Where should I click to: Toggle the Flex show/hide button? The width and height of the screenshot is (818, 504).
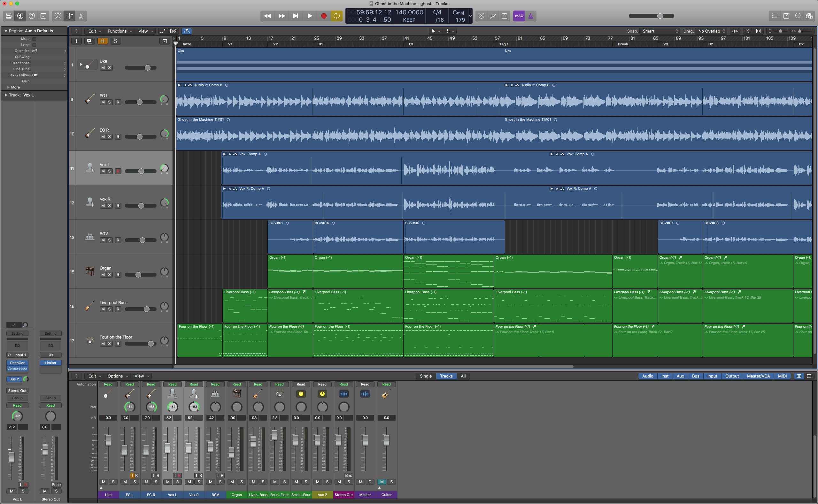tap(174, 31)
